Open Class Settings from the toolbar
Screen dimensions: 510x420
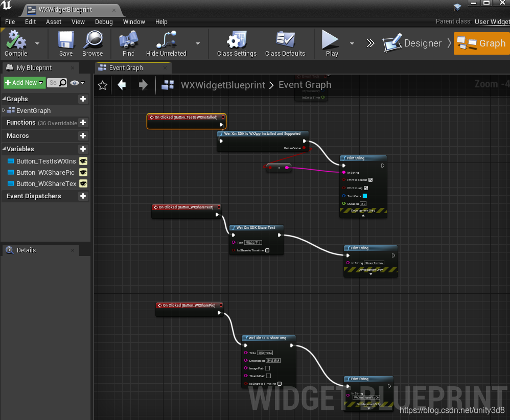tap(237, 43)
